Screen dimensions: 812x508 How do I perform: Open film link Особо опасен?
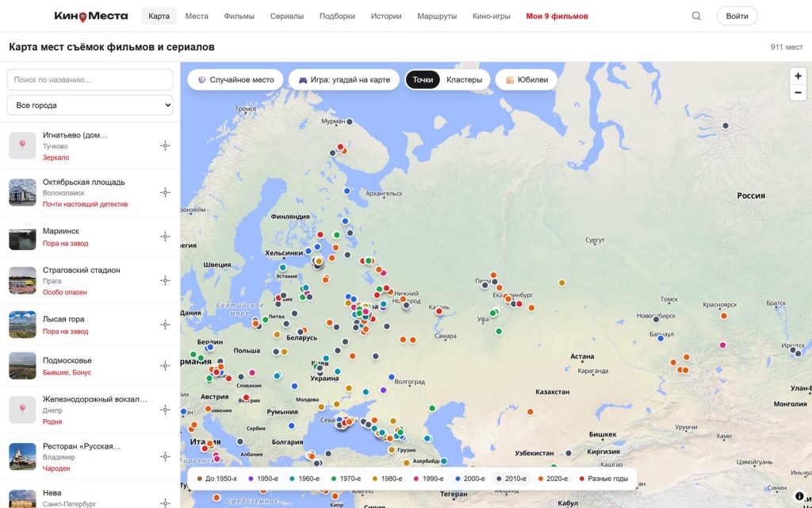coord(65,292)
